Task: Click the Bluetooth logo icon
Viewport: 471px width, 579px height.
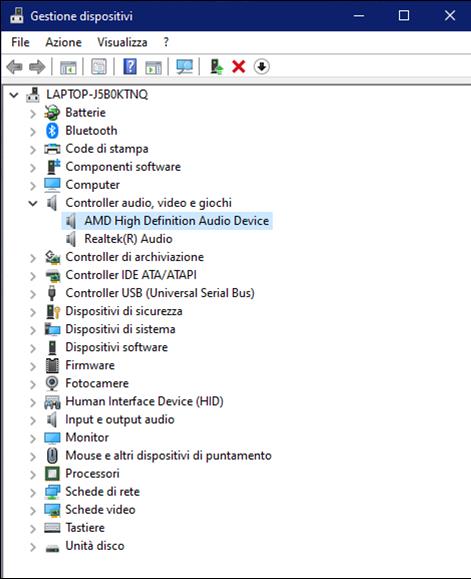Action: pyautogui.click(x=52, y=131)
